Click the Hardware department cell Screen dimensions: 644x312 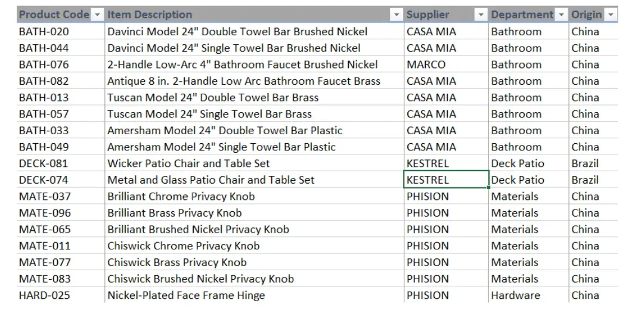(x=528, y=295)
